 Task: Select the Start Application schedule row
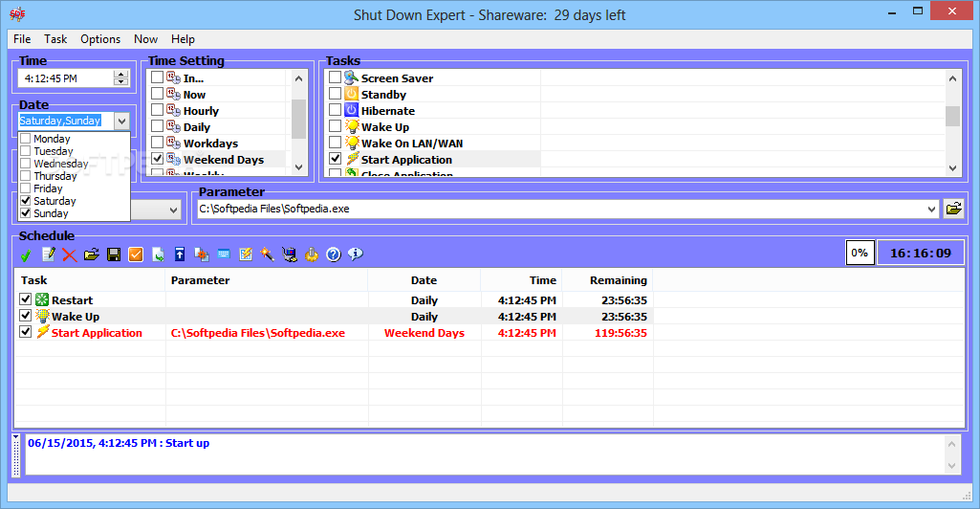[334, 333]
